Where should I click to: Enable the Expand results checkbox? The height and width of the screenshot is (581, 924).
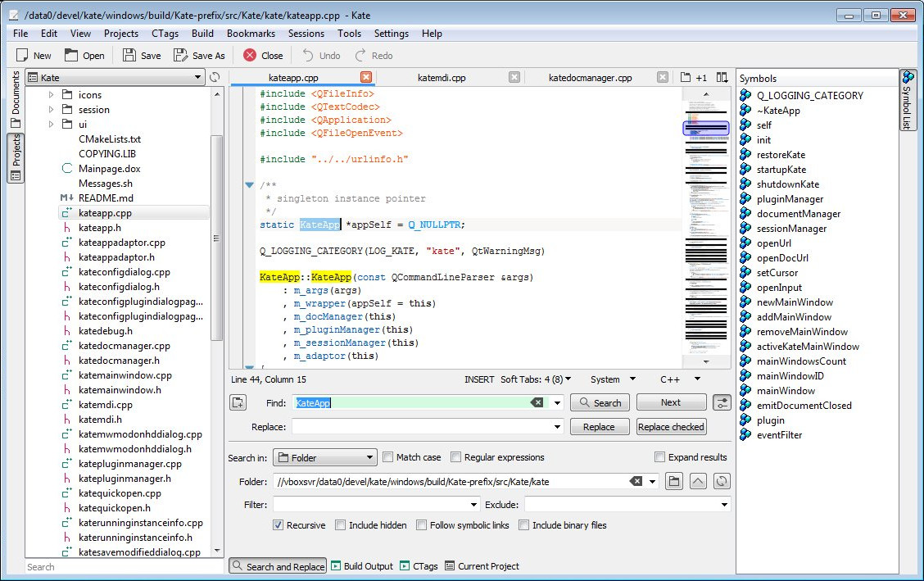pos(659,457)
